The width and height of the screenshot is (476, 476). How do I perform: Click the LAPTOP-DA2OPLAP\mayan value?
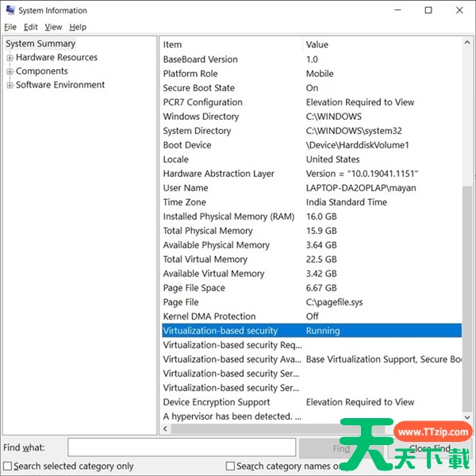click(361, 188)
